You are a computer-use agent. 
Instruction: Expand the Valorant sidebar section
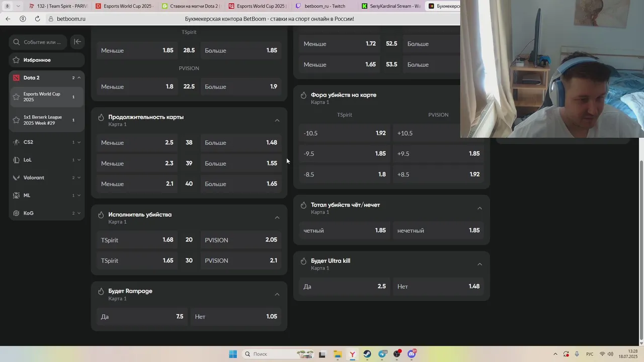79,177
